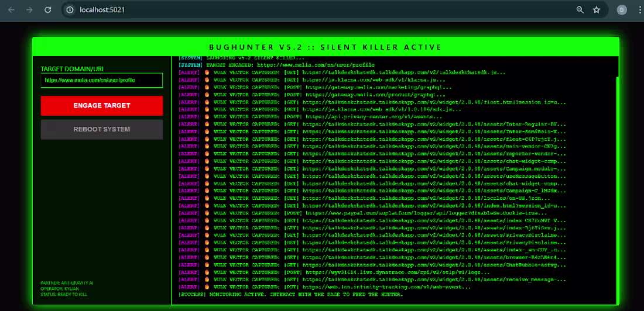Viewport: 644px width, 311px height.
Task: Click log line with paypal.com logger POST
Action: (363, 213)
